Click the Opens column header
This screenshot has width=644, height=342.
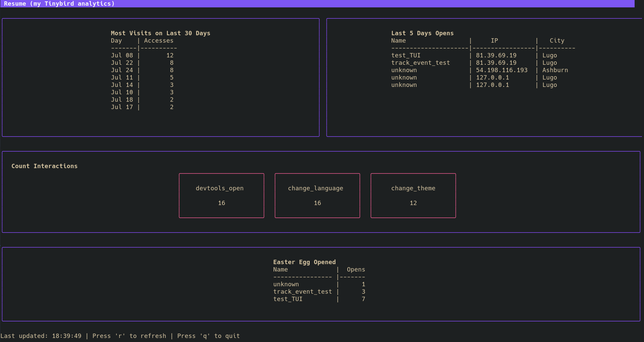[x=356, y=270]
